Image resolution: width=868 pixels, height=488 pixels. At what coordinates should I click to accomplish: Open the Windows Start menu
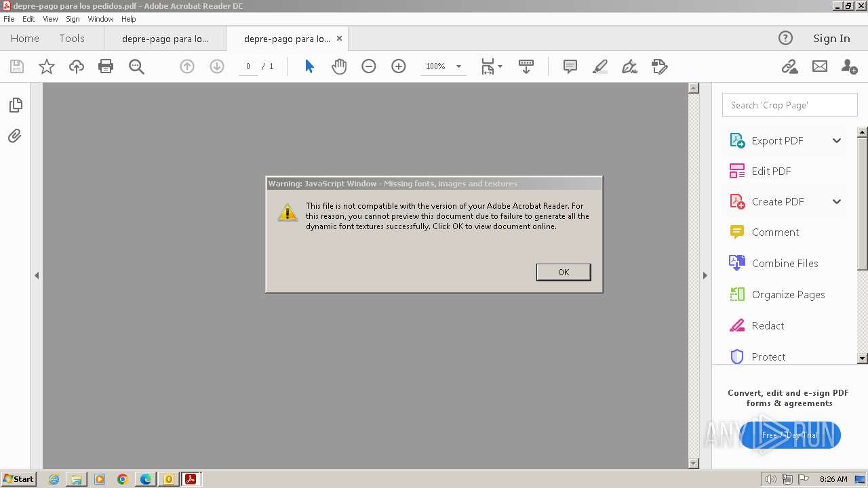18,479
